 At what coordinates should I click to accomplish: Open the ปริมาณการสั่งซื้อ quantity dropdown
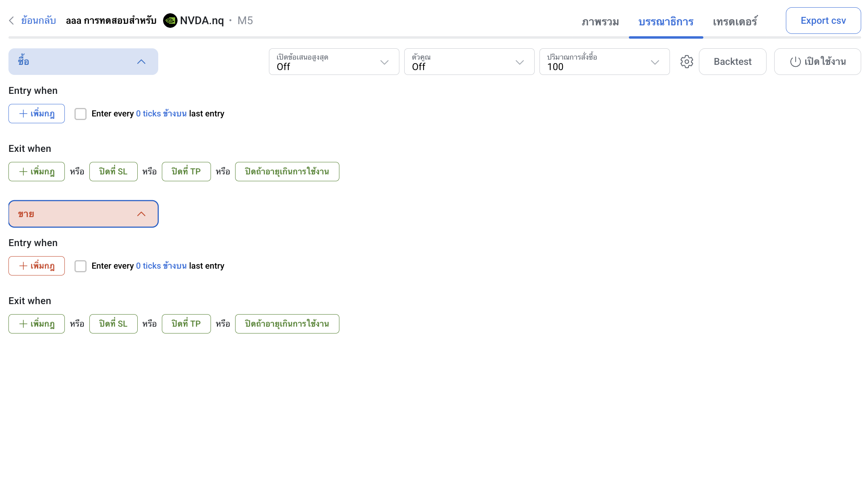tap(604, 62)
